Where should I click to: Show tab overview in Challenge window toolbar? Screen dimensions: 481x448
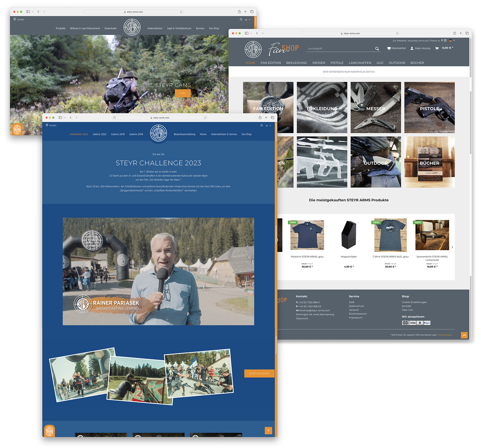coord(273,117)
